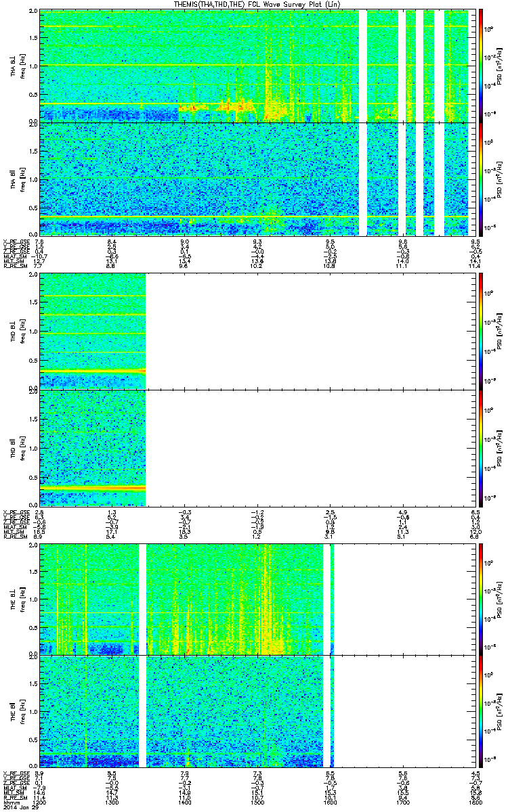Screen dimensions: 508x812
Task: Select the THE BL axis label
Action: (13, 598)
